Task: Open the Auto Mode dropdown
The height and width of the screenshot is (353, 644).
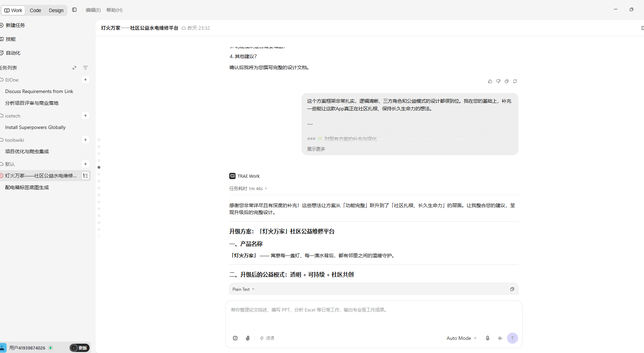Action: tap(462, 338)
